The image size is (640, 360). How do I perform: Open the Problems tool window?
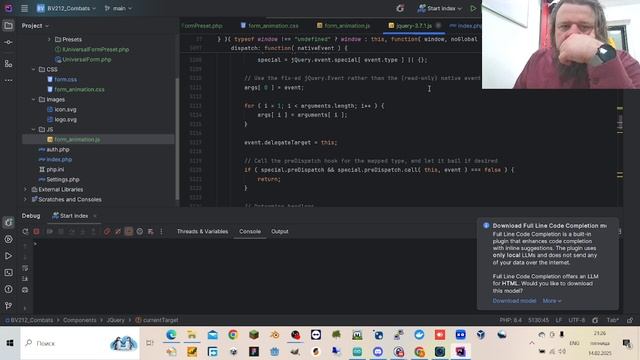[8, 289]
